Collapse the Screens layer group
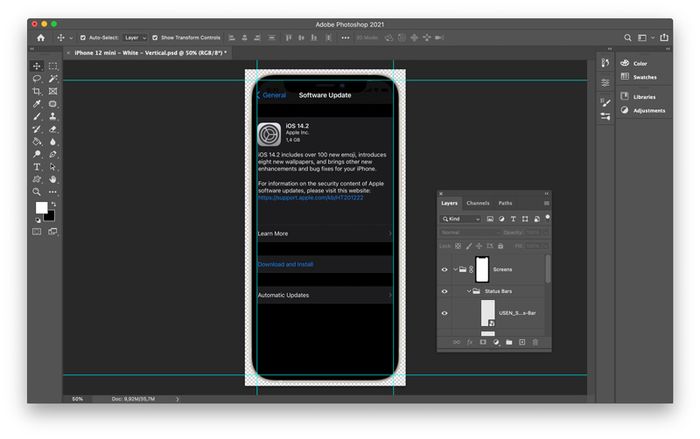 [x=455, y=269]
